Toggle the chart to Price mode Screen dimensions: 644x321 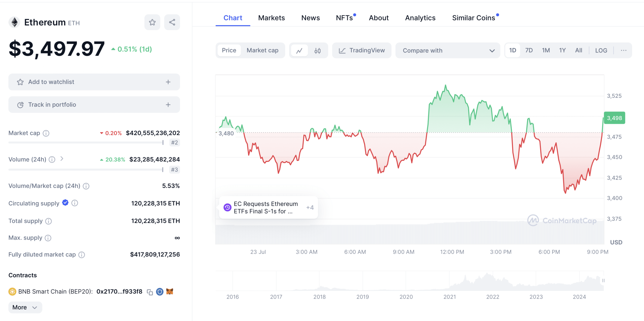(229, 50)
